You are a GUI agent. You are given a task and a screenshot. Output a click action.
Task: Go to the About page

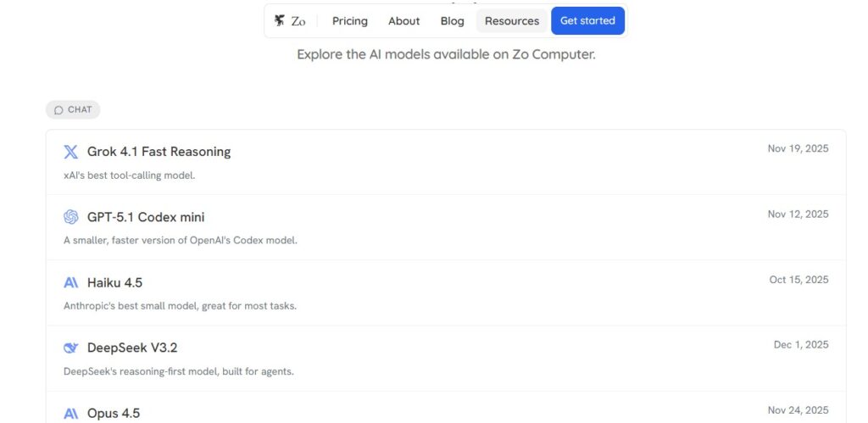click(x=404, y=21)
